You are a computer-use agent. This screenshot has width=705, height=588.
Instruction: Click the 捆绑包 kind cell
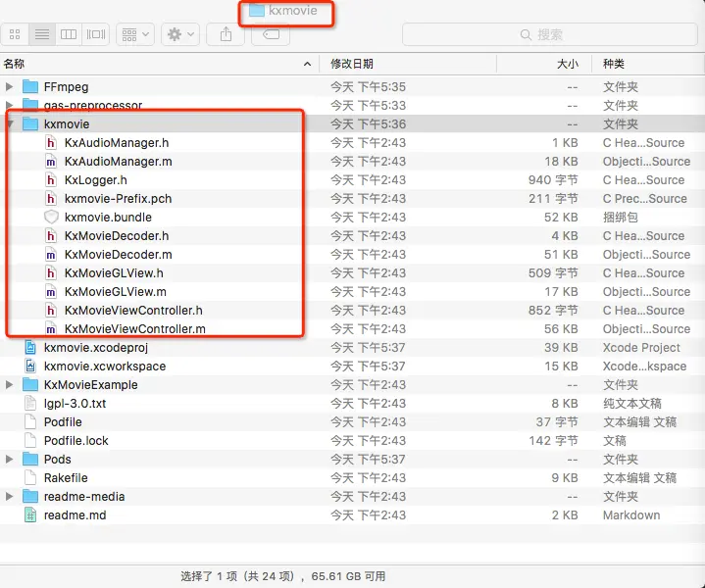pos(621,218)
